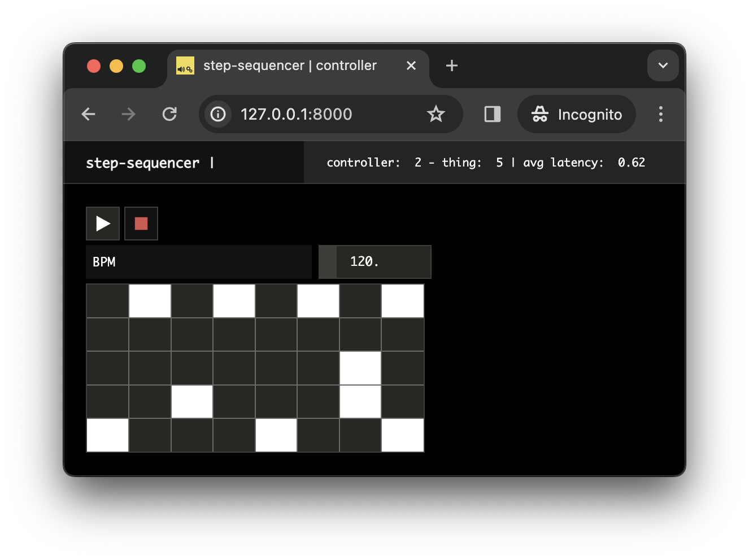The height and width of the screenshot is (560, 749).
Task: Bookmark this page with the star icon
Action: (436, 115)
